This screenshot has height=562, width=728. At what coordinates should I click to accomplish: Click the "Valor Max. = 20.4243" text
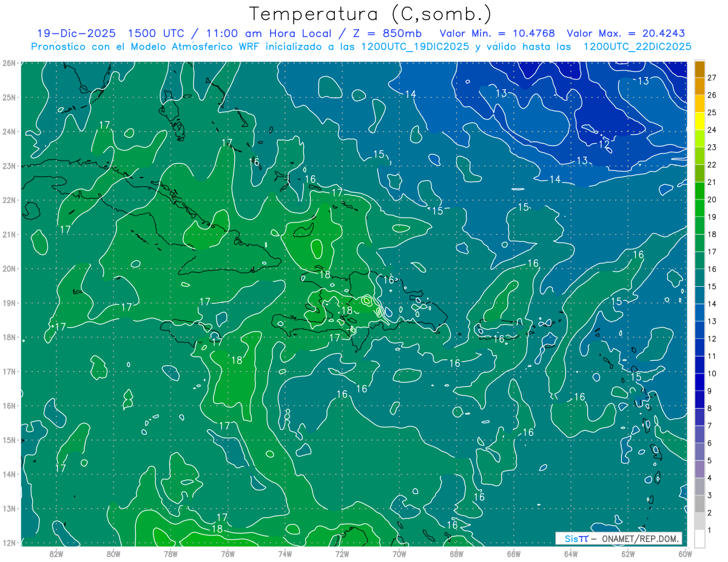627,33
